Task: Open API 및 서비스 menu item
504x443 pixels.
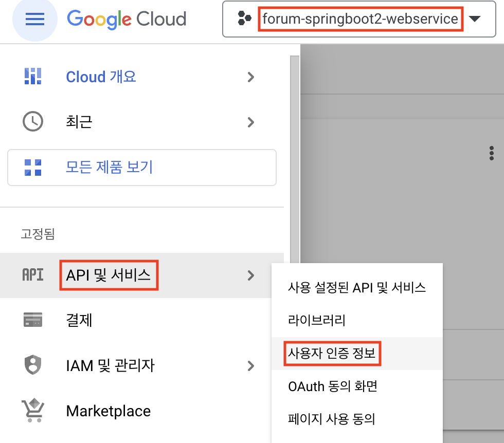Action: point(142,275)
